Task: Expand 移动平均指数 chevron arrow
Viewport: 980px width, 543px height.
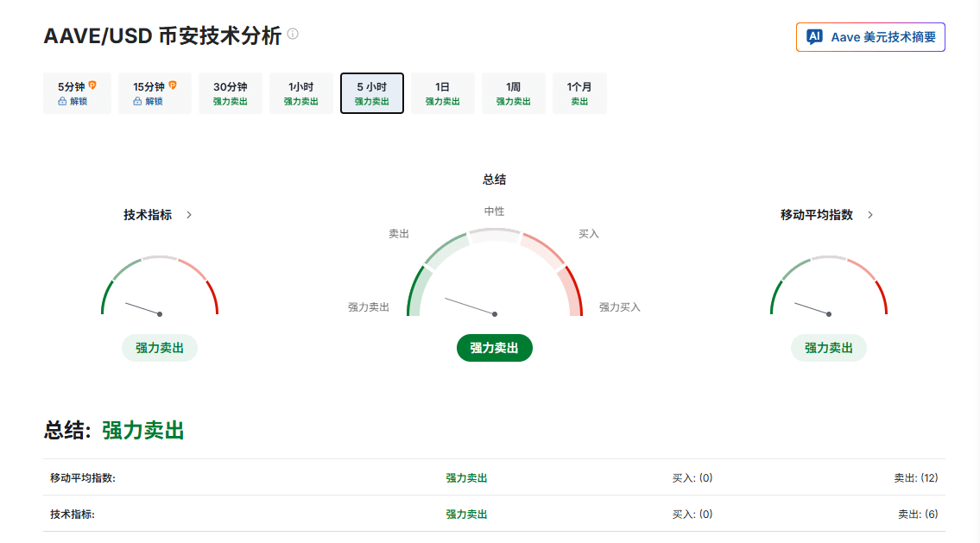Action: point(870,215)
